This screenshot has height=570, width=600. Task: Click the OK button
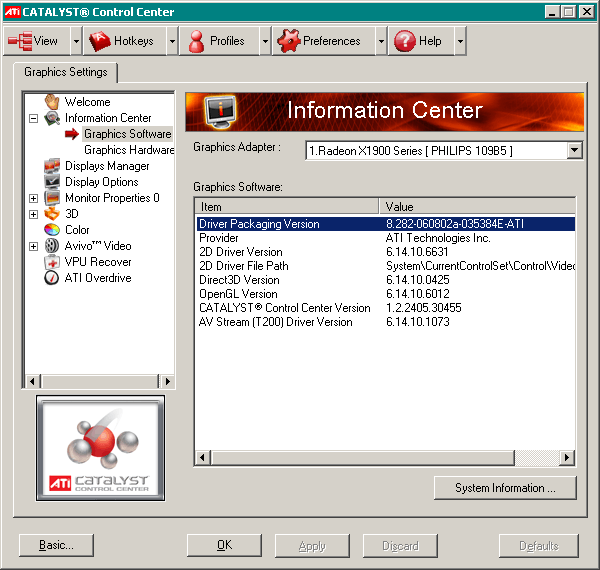224,545
